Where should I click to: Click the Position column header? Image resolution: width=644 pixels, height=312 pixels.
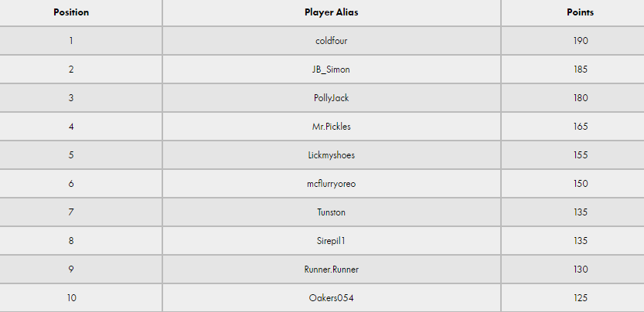[71, 12]
